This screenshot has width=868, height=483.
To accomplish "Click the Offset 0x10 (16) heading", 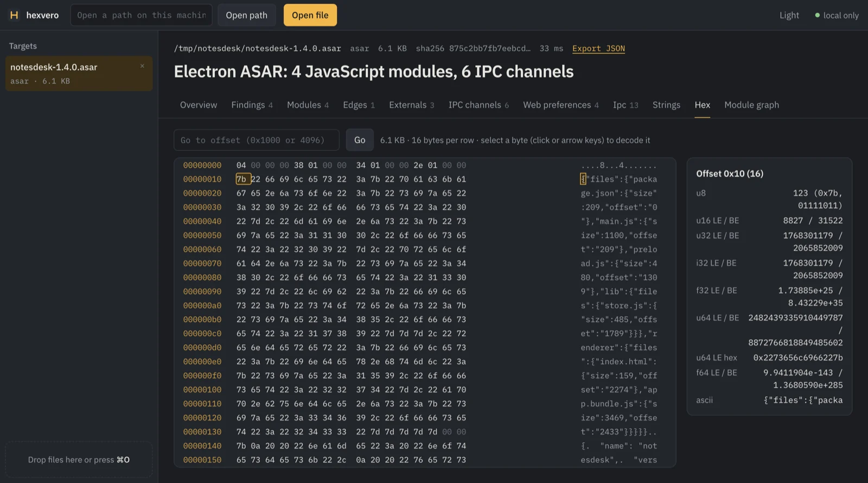I will pyautogui.click(x=730, y=174).
